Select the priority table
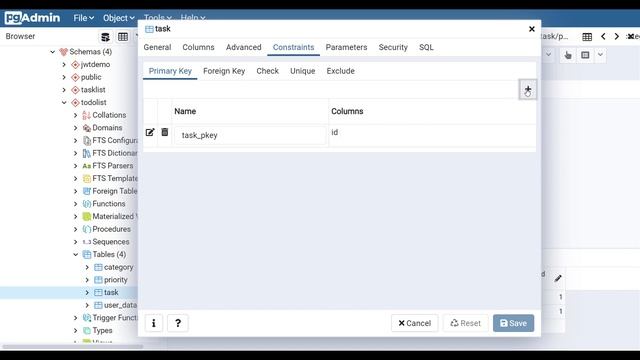Image resolution: width=640 pixels, height=360 pixels. [x=116, y=280]
